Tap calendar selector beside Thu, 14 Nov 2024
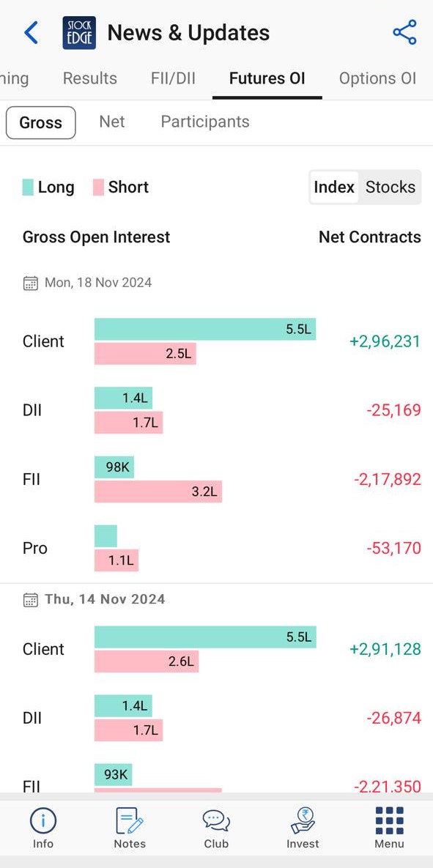433x868 pixels. click(x=30, y=599)
